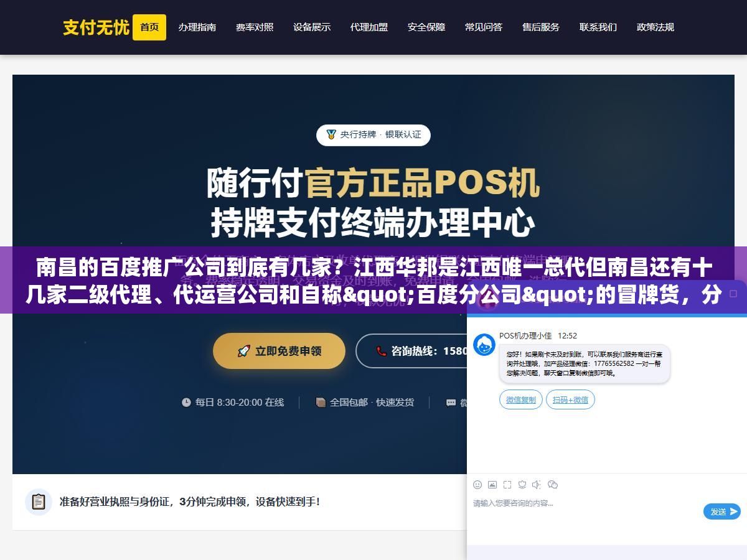This screenshot has width=747, height=560.
Task: Click the 立即免费申领 button
Action: tap(279, 351)
